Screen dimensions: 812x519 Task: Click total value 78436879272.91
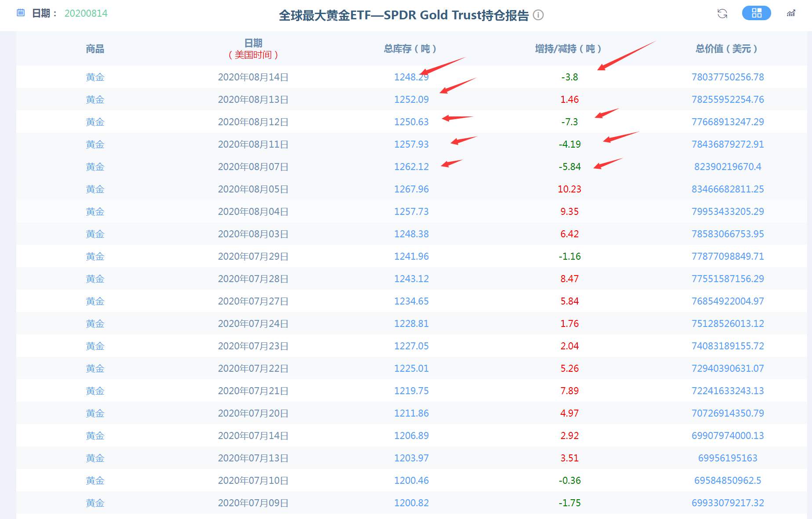pos(728,145)
